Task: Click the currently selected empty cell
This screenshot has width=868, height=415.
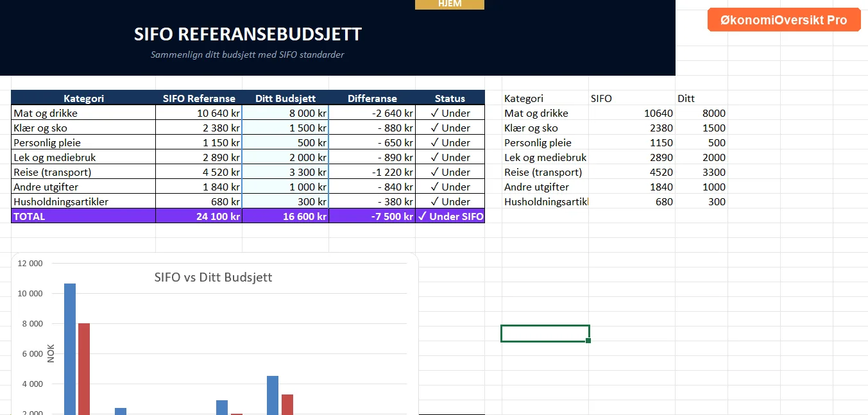Action: tap(545, 334)
